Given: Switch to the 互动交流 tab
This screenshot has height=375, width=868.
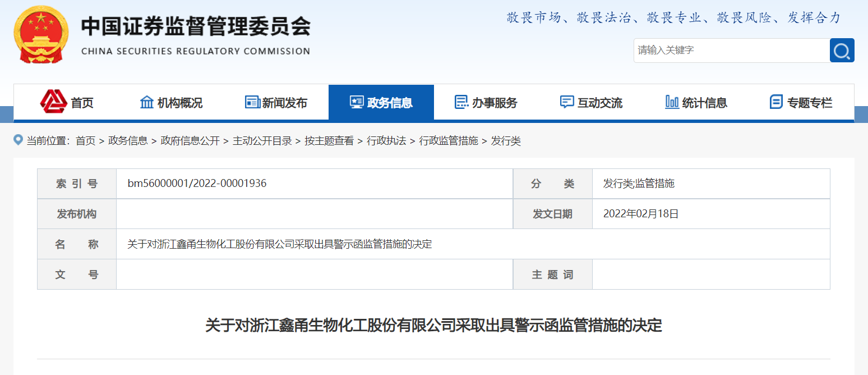Looking at the screenshot, I should coord(591,102).
